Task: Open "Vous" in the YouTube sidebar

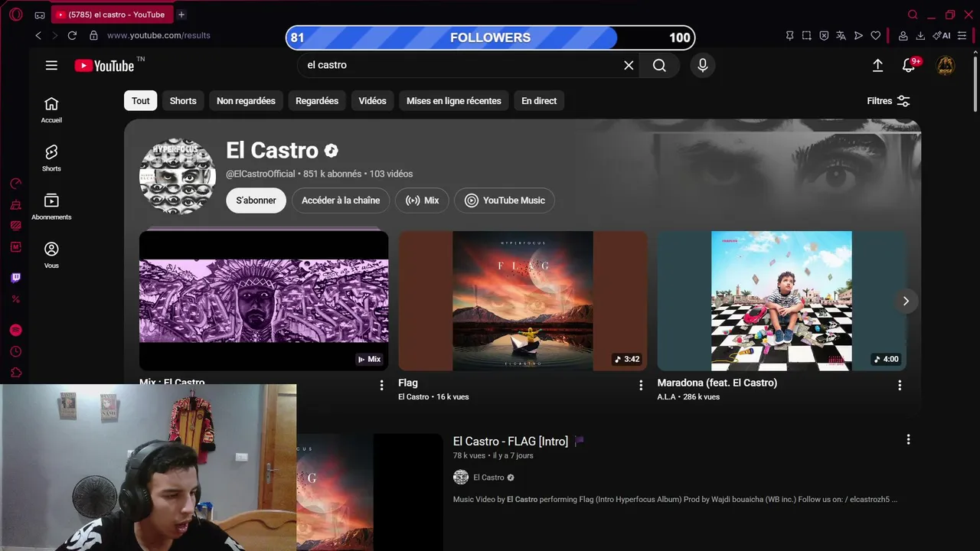Action: pyautogui.click(x=51, y=256)
